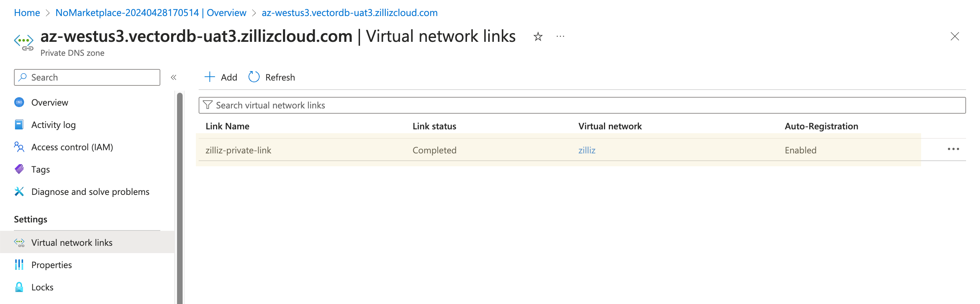Open zilliz virtual network link
The width and height of the screenshot is (980, 304).
pos(587,150)
